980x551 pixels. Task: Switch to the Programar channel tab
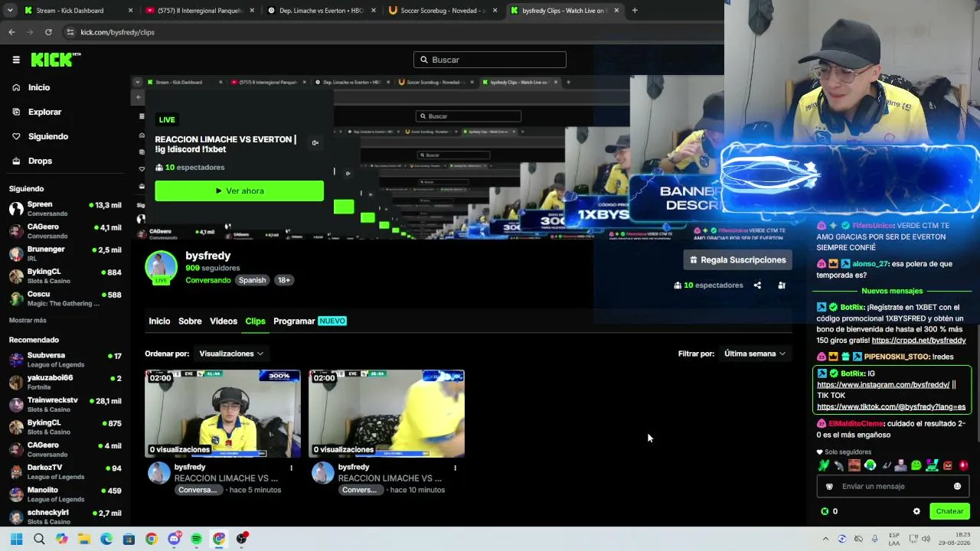[310, 321]
